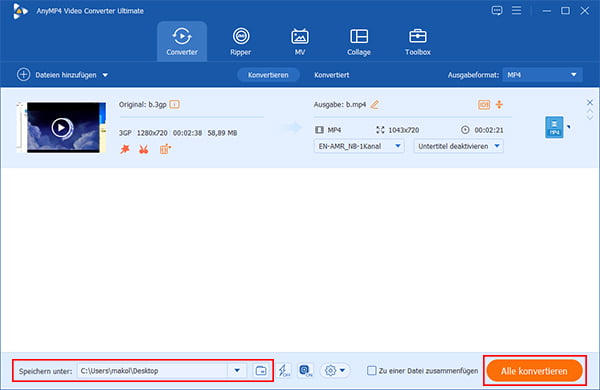
Task: Switch to the MV tab
Action: pyautogui.click(x=300, y=42)
